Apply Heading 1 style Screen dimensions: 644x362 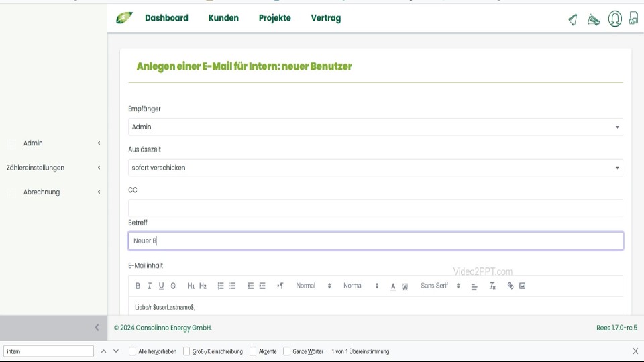pyautogui.click(x=191, y=286)
